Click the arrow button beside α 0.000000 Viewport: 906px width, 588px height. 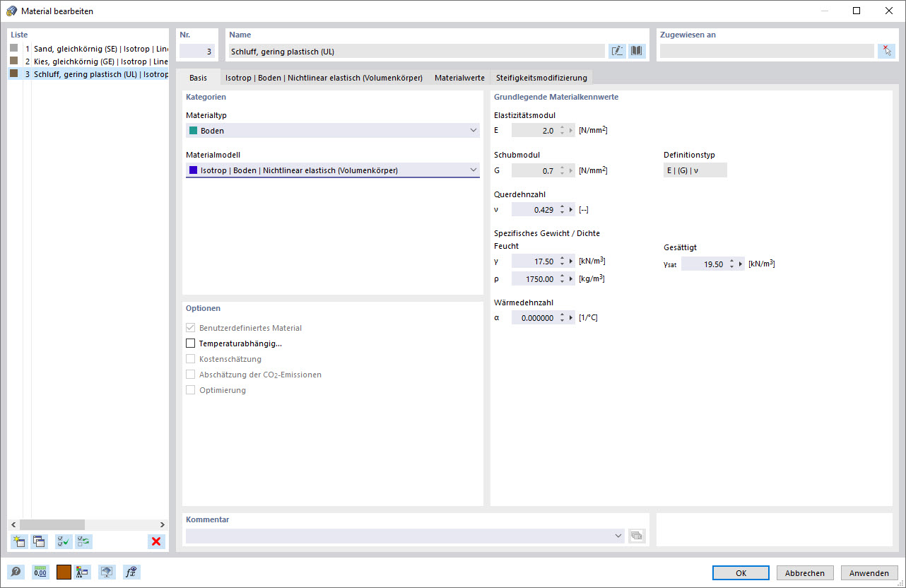pos(571,318)
